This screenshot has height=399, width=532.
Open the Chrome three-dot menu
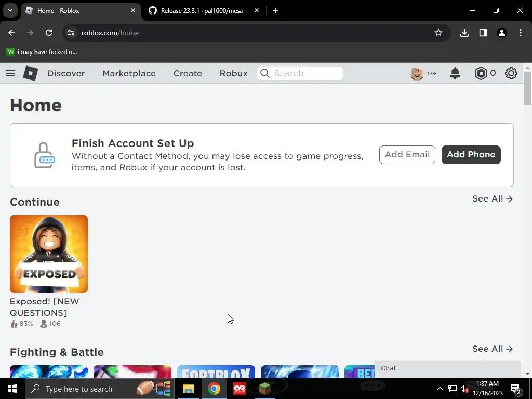click(520, 33)
